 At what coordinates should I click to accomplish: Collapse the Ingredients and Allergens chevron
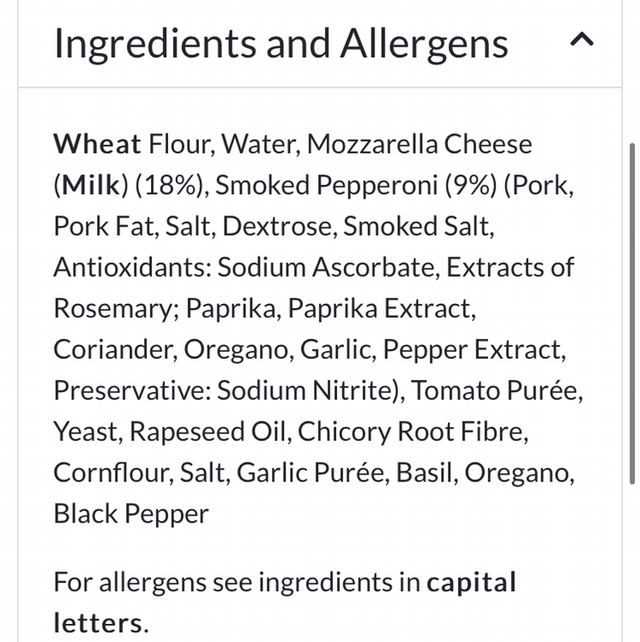click(581, 40)
